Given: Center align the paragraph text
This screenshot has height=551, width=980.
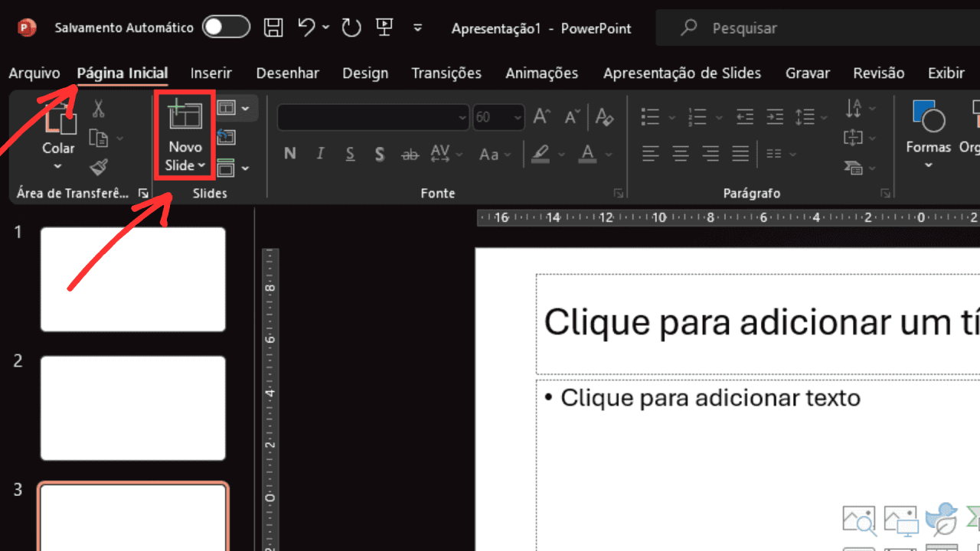Looking at the screenshot, I should (680, 153).
